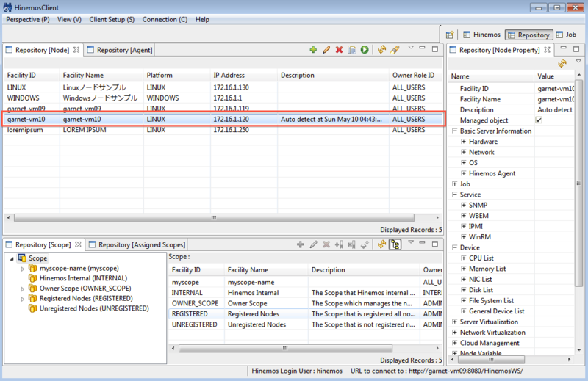Sort nodes by IP Address column header
Image resolution: width=588 pixels, height=381 pixels.
click(x=244, y=76)
